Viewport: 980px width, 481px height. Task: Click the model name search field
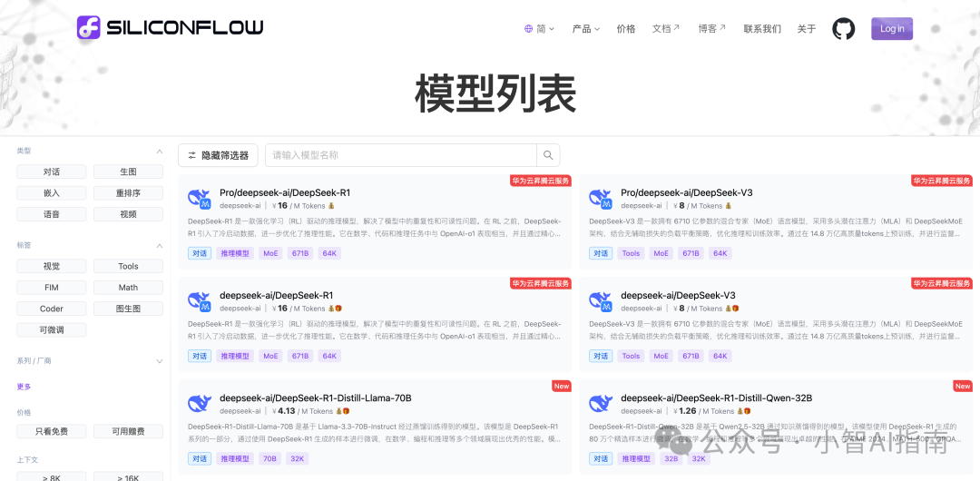[x=401, y=155]
